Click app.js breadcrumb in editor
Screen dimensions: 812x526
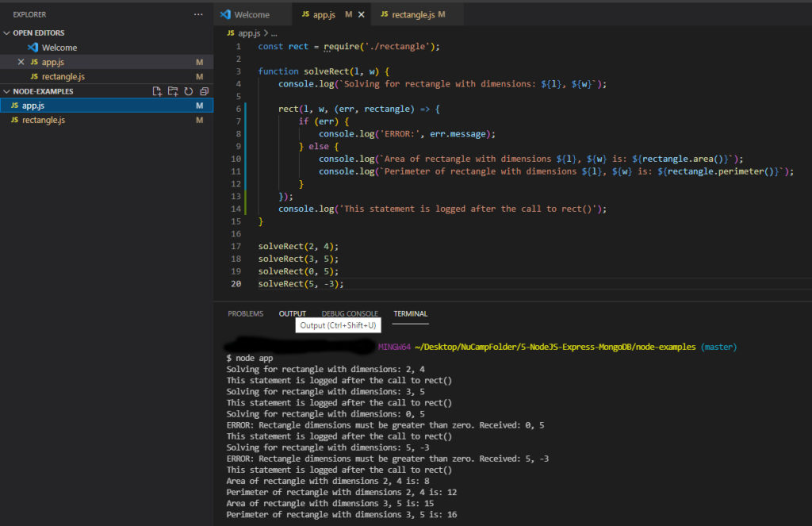tap(249, 33)
